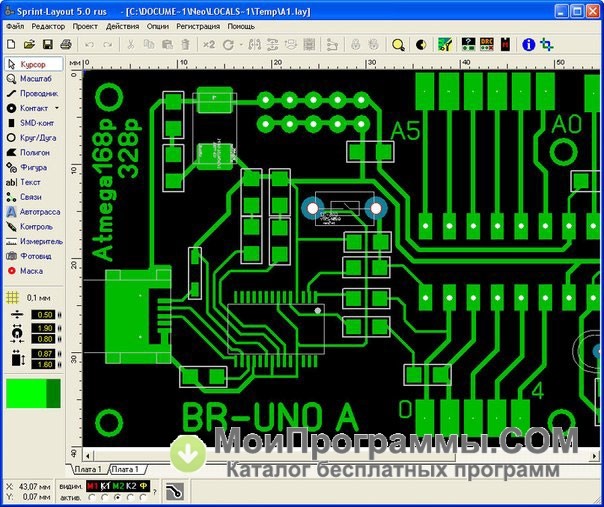Click the Rotate icon in the toolbar
Screen dimensions: 604x507
[x=228, y=45]
